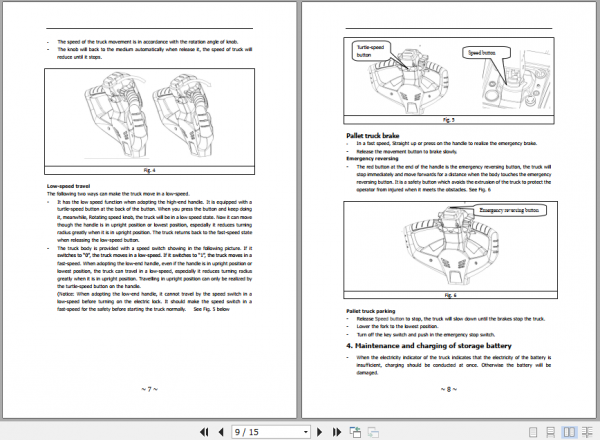600x440 pixels.
Task: Click the Fig. 4 caption
Action: (149, 171)
